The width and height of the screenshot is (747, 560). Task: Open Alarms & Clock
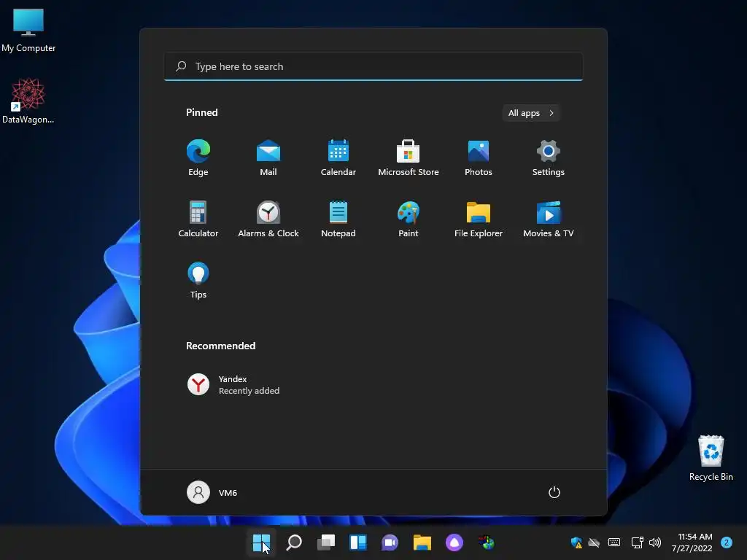[268, 219]
